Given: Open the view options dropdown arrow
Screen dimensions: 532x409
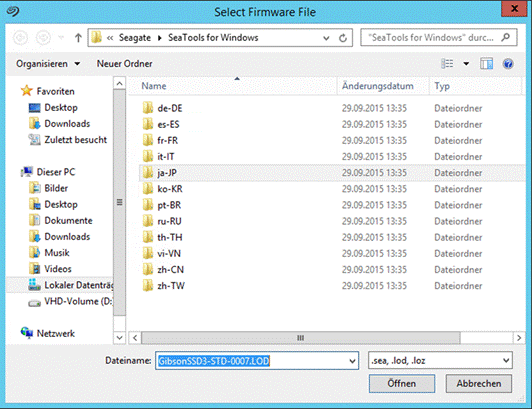Looking at the screenshot, I should coord(466,63).
